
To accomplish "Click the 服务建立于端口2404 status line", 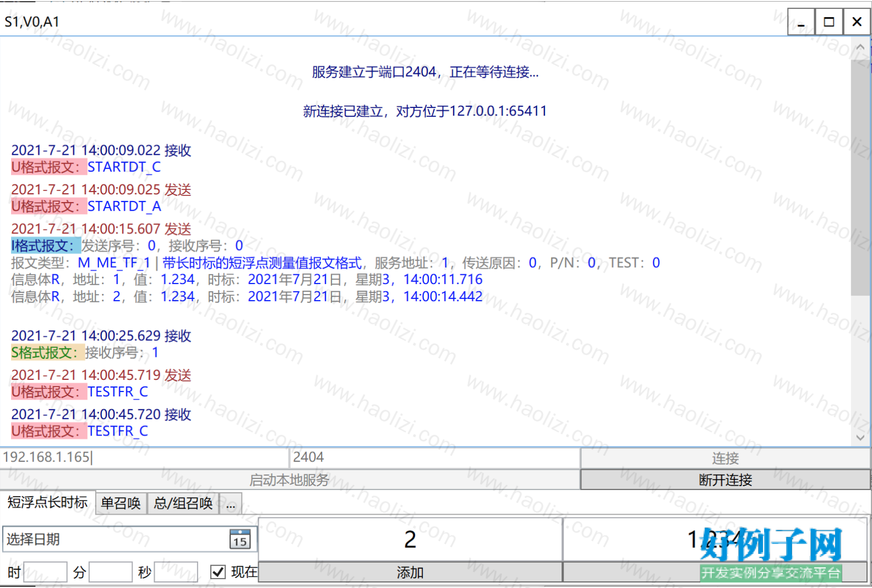I will pyautogui.click(x=425, y=72).
